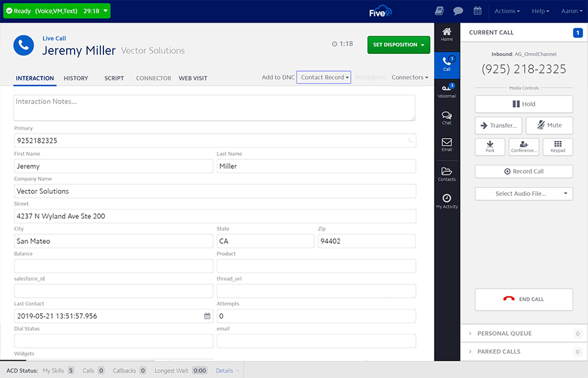This screenshot has height=378, width=588.
Task: Click Add to DNC link
Action: pos(278,78)
